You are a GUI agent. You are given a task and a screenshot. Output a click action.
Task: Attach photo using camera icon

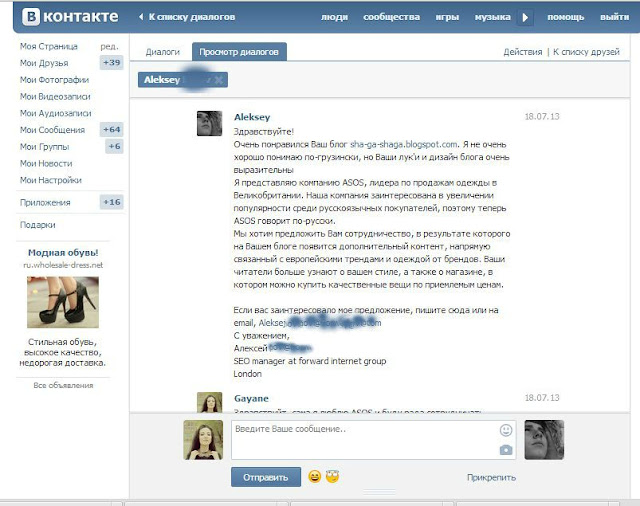point(506,450)
